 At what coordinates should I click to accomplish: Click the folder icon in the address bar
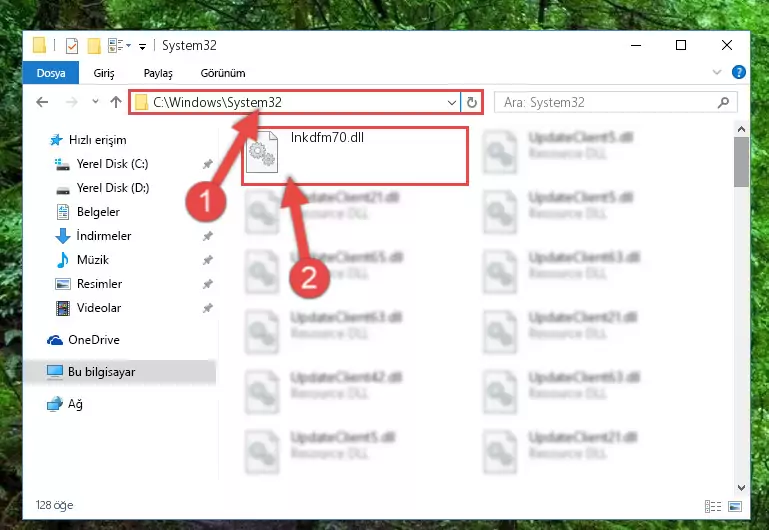point(141,102)
